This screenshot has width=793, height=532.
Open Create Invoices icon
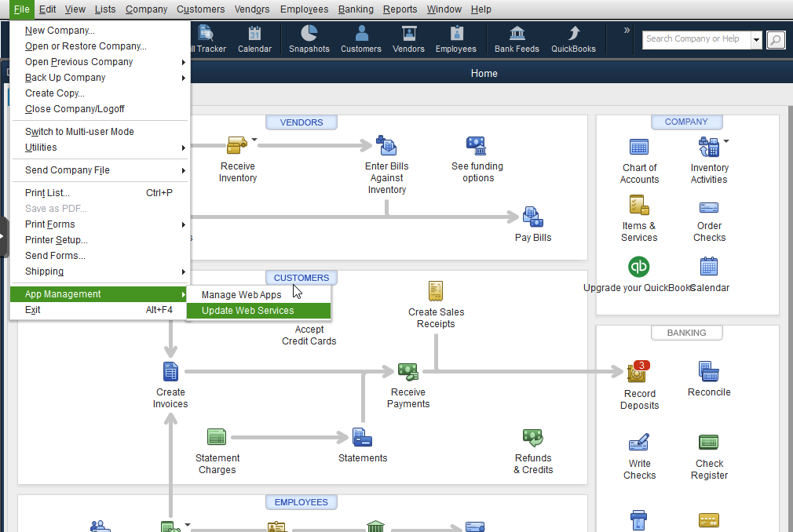(x=170, y=372)
